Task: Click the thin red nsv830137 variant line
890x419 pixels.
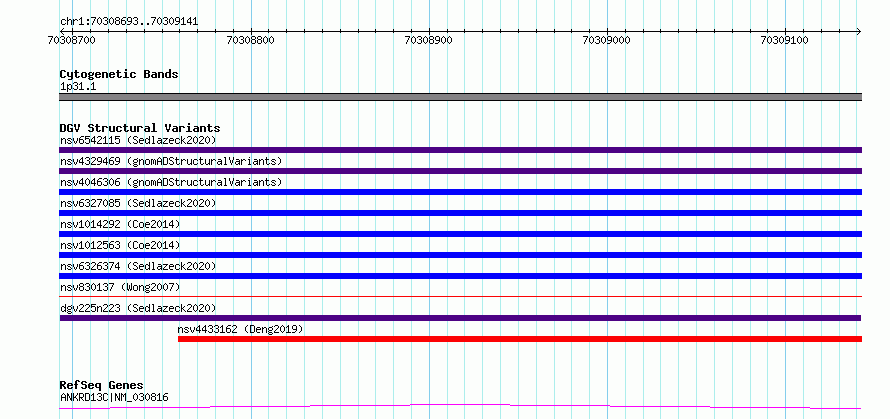Action: (x=460, y=296)
